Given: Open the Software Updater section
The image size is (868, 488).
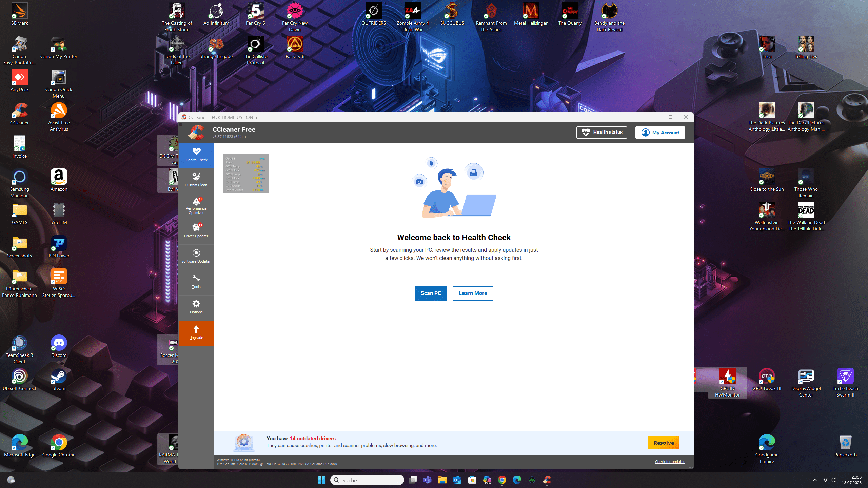Looking at the screenshot, I should click(196, 256).
